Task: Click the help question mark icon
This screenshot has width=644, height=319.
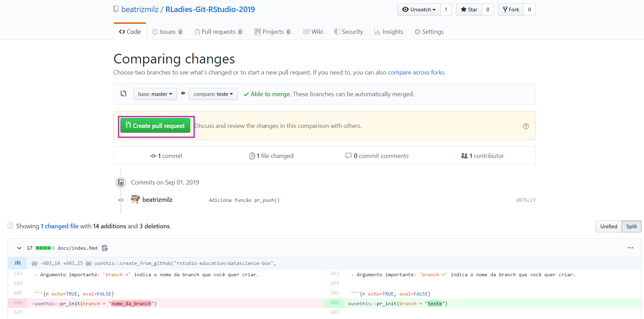Action: (526, 126)
